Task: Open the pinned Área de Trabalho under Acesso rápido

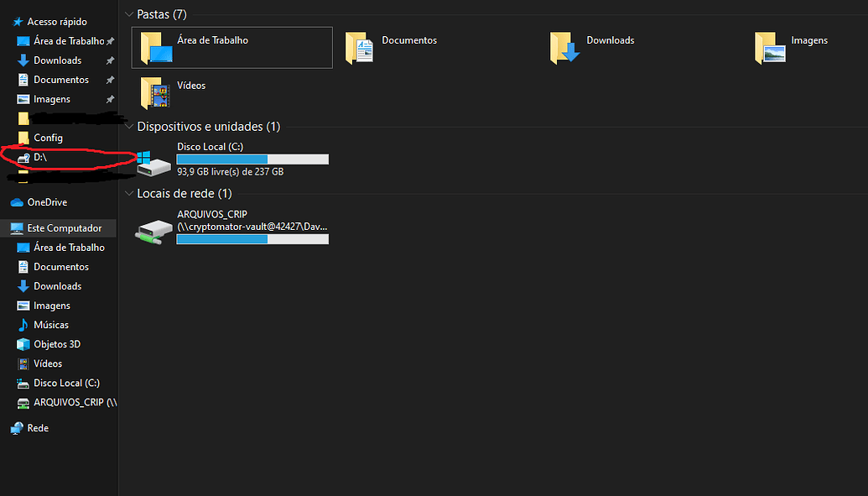Action: click(69, 41)
